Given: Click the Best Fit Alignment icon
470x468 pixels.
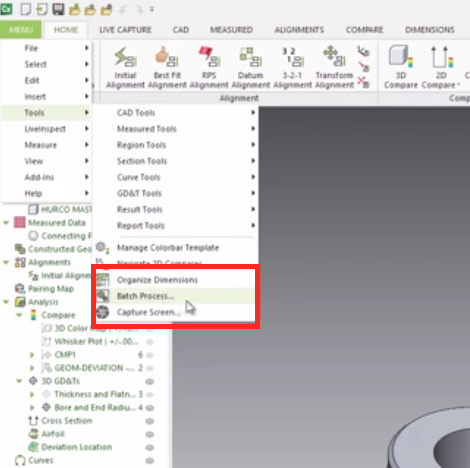Looking at the screenshot, I should 167,57.
